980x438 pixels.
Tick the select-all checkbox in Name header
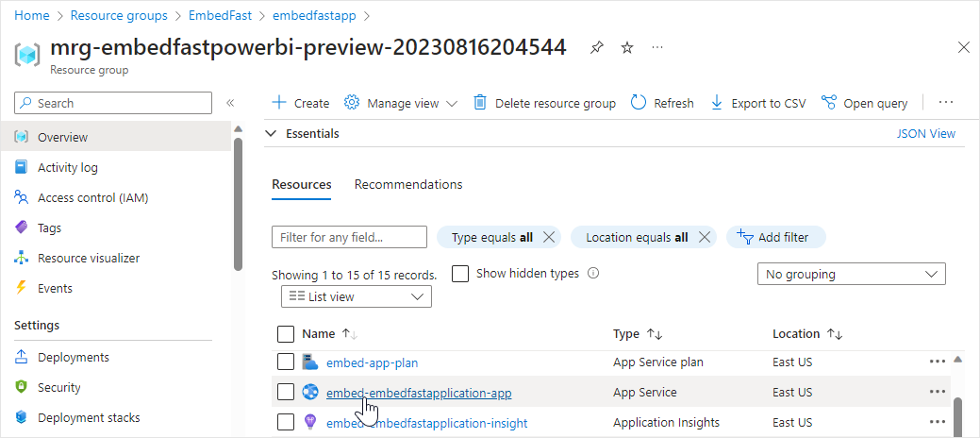[286, 333]
